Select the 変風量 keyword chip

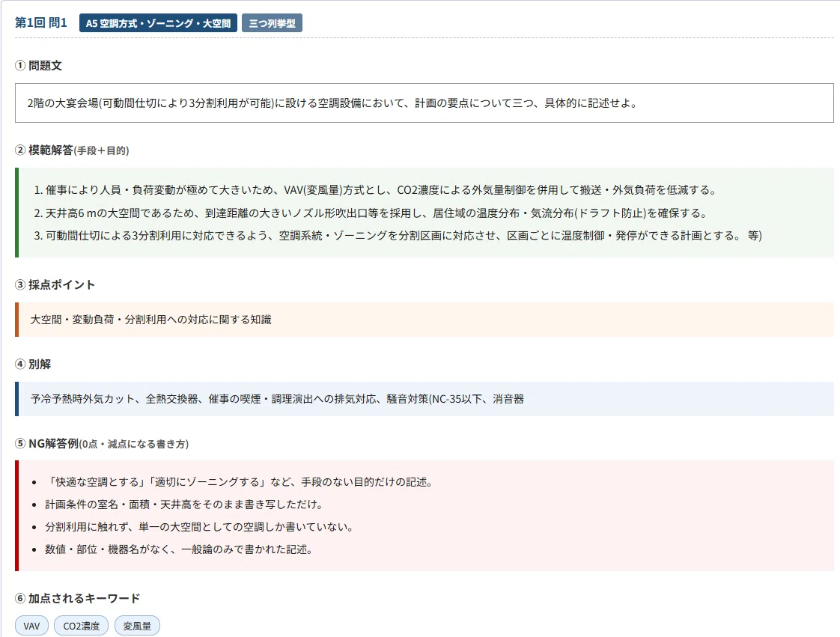(137, 626)
